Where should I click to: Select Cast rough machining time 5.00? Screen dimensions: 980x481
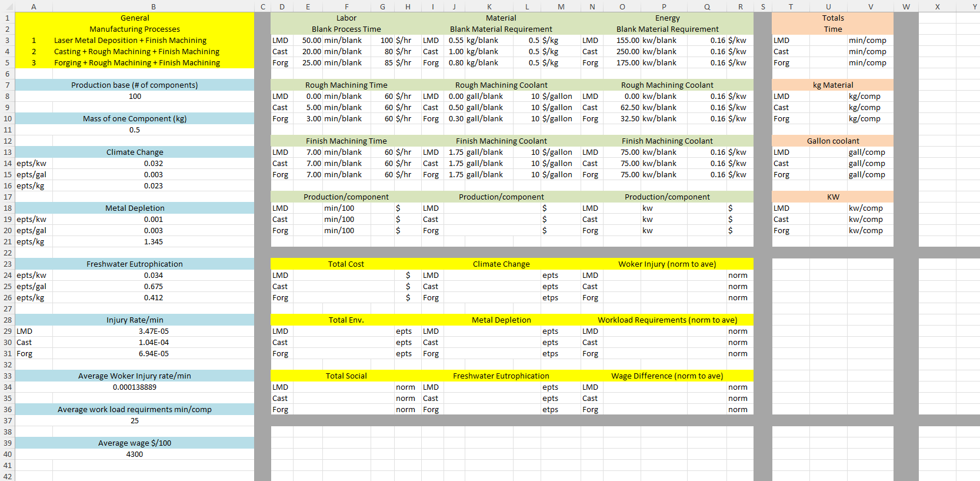point(308,107)
